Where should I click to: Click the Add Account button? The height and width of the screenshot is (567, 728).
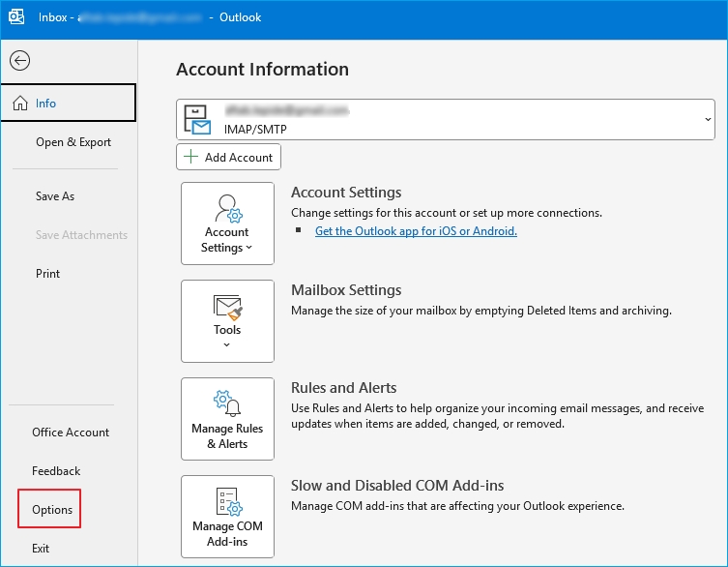(228, 157)
